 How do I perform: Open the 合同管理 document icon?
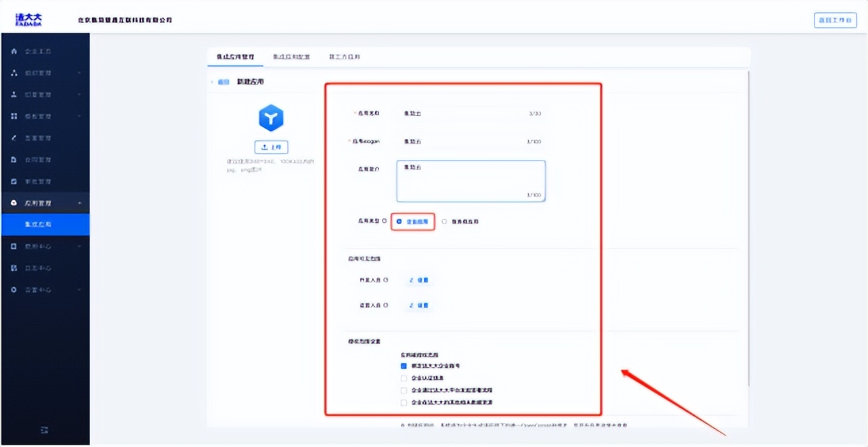[14, 159]
